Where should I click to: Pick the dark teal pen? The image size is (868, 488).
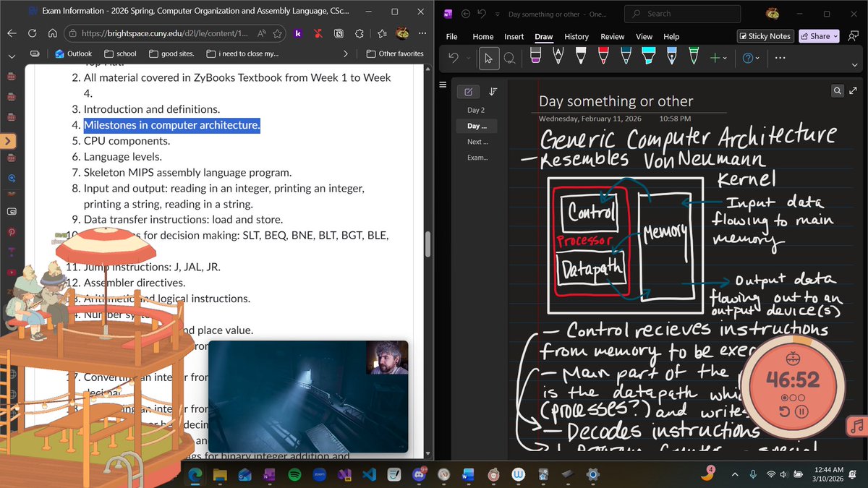click(x=625, y=57)
